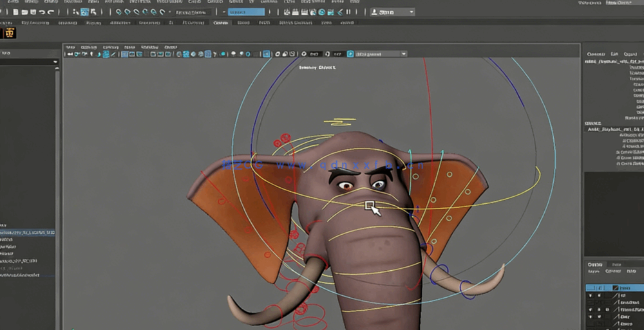Toggle visibility of the third display layer

click(x=591, y=303)
